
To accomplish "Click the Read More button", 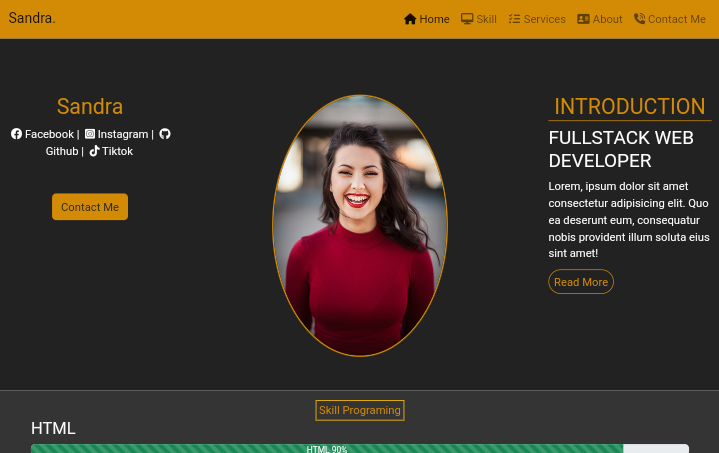I will pyautogui.click(x=581, y=282).
